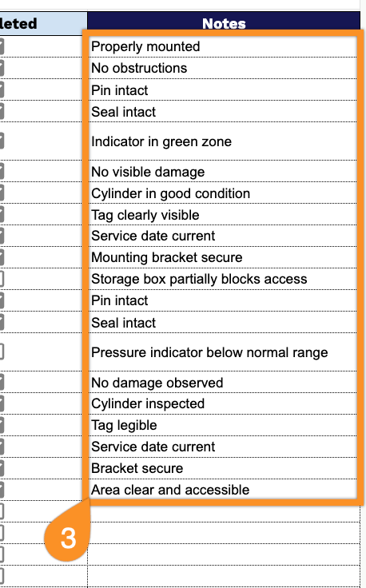Toggle checkbox beside Storage box partially blocks access
Viewport: 366px width, 588px height.
tap(1, 279)
